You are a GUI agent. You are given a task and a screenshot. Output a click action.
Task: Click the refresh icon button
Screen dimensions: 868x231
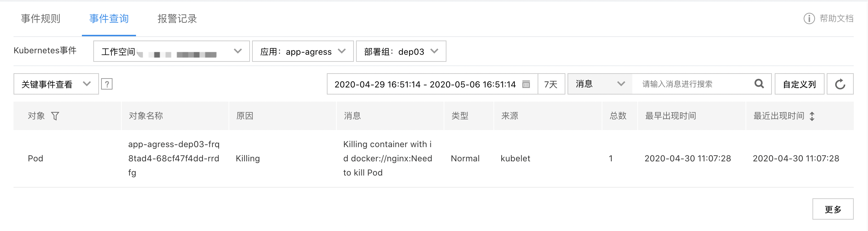point(840,84)
